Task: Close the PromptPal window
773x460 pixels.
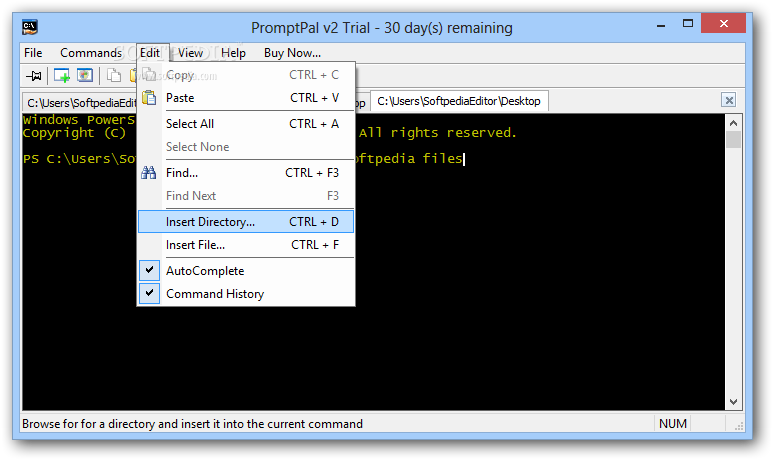Action: point(723,23)
